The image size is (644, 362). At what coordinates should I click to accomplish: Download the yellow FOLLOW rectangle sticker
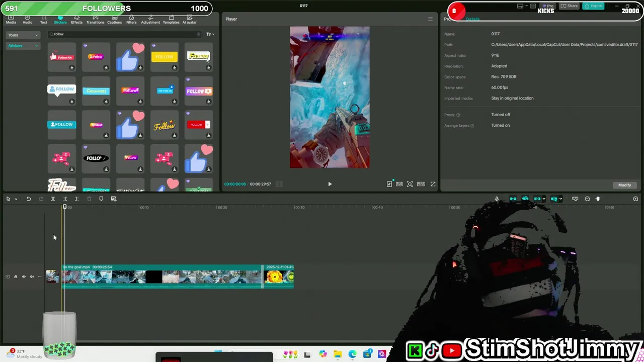pos(175,67)
